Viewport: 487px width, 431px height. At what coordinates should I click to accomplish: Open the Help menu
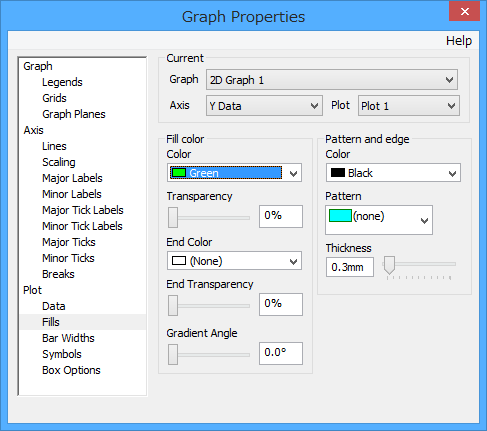[459, 41]
